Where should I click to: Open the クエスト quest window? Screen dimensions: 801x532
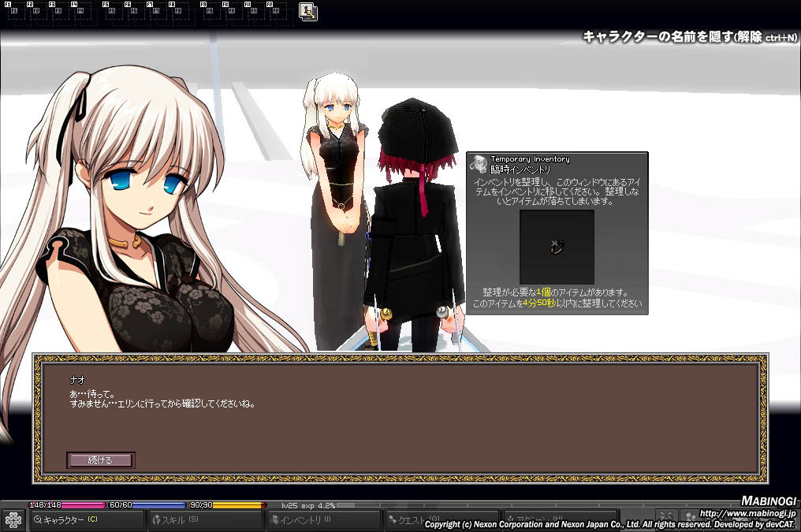point(441,519)
